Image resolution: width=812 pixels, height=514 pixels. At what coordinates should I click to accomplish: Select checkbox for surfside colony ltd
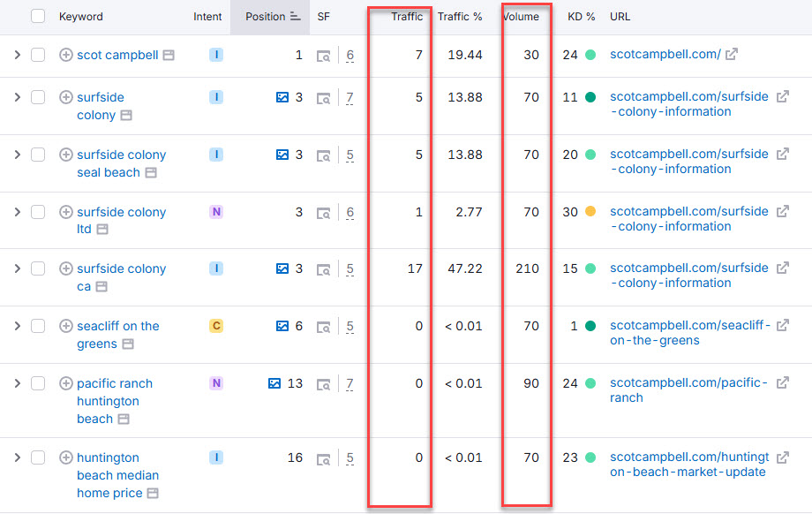pyautogui.click(x=38, y=212)
